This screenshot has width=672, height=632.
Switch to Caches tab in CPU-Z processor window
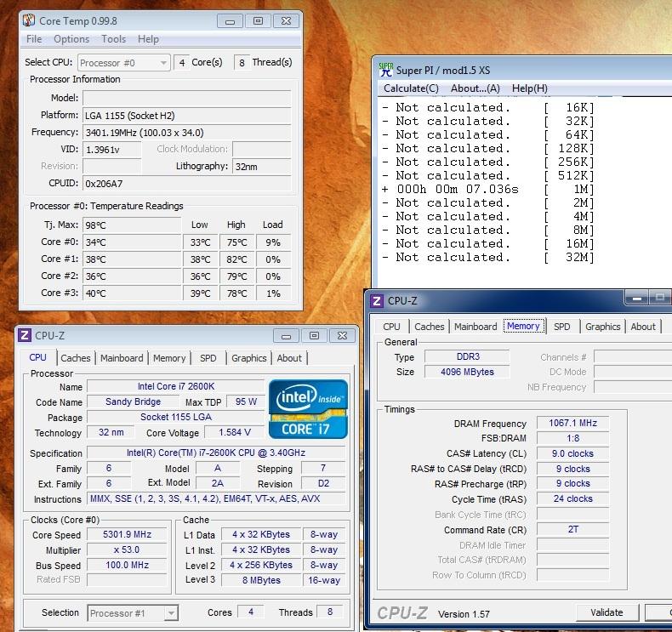point(76,358)
